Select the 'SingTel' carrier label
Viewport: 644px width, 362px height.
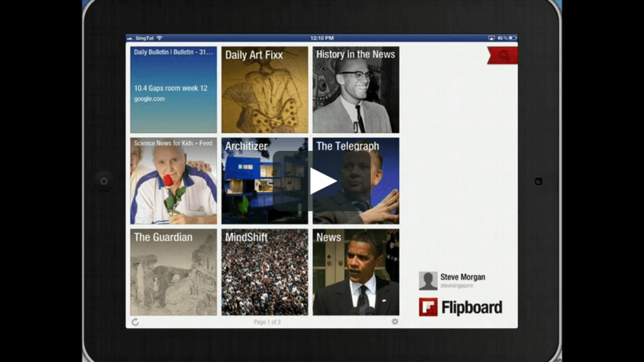click(x=144, y=38)
